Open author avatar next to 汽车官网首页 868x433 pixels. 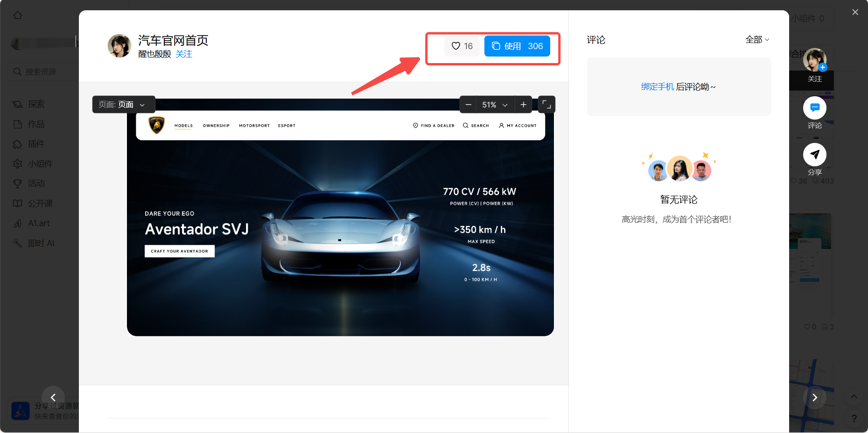(x=119, y=46)
